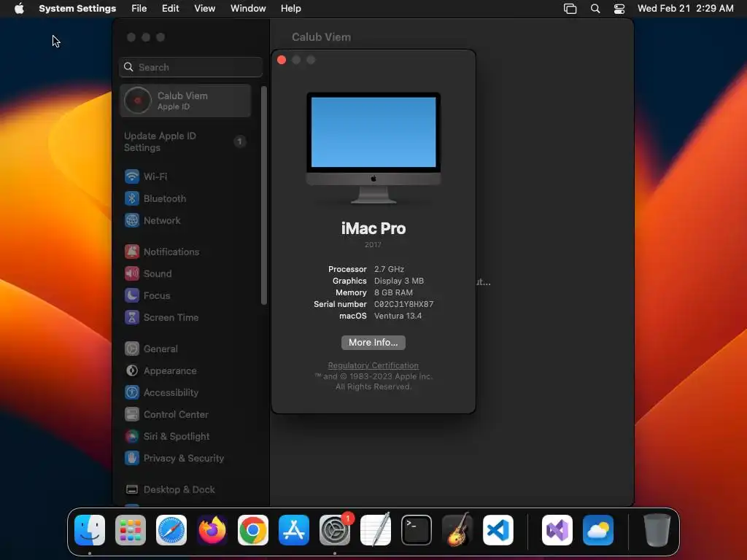Select the serial number C02CJ1Y8HX87
This screenshot has height=560, width=747.
403,304
